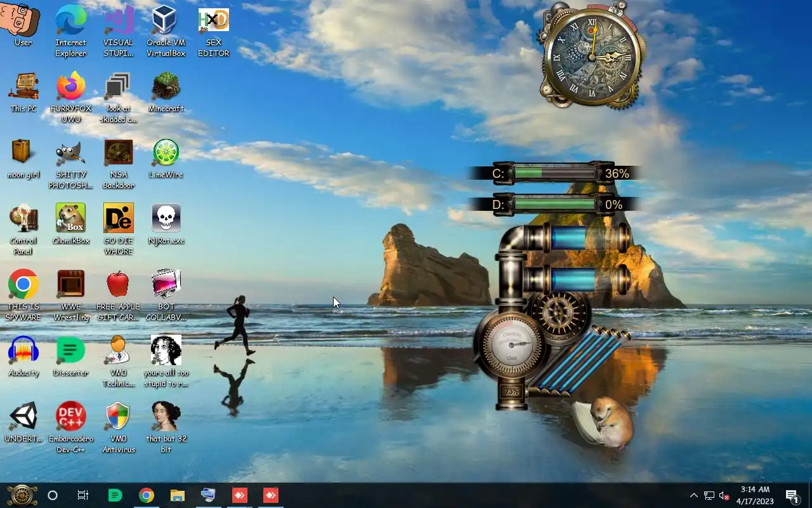Click the D: drive 0% usage meter
Screen dimensions: 812x508
[556, 204]
